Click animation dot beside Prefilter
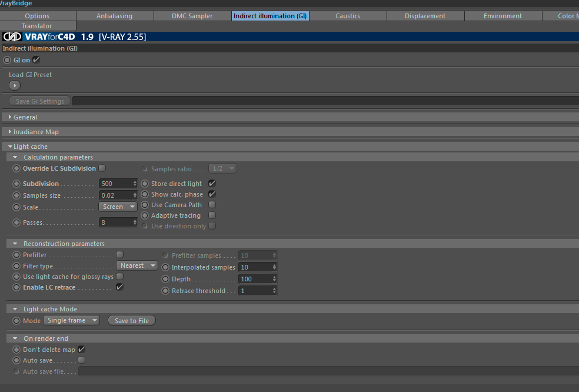The image size is (579, 392). coord(16,255)
